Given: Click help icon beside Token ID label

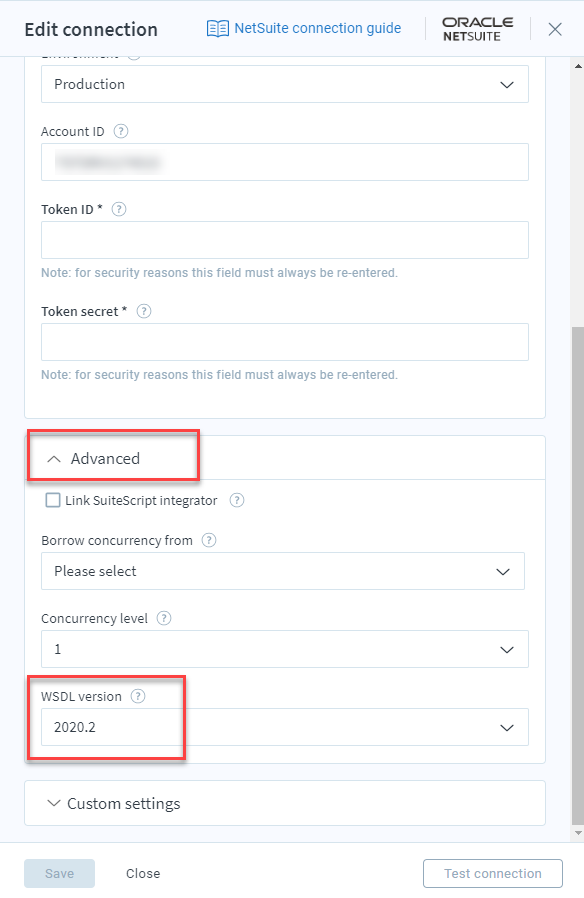Looking at the screenshot, I should point(119,209).
